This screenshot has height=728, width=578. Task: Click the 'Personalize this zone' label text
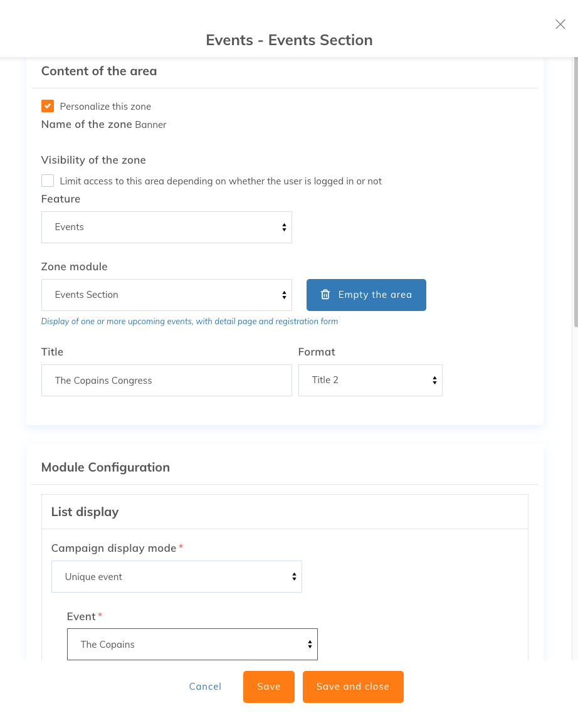coord(105,107)
